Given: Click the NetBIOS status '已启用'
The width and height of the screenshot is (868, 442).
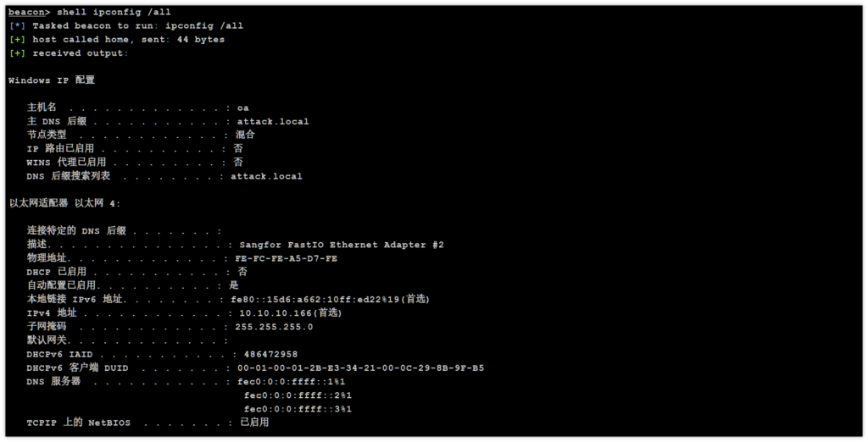Looking at the screenshot, I should tap(254, 422).
